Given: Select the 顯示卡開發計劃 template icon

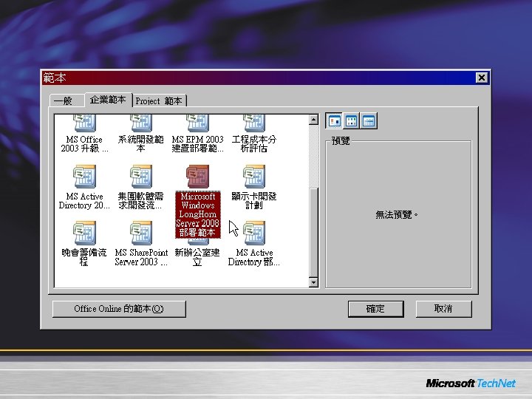Looking at the screenshot, I should [x=254, y=177].
